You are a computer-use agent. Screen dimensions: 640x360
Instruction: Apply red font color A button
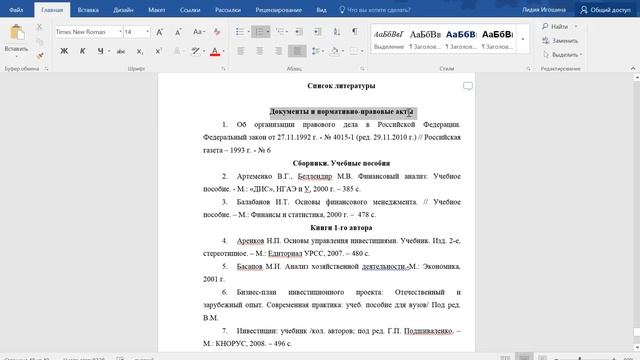(215, 51)
